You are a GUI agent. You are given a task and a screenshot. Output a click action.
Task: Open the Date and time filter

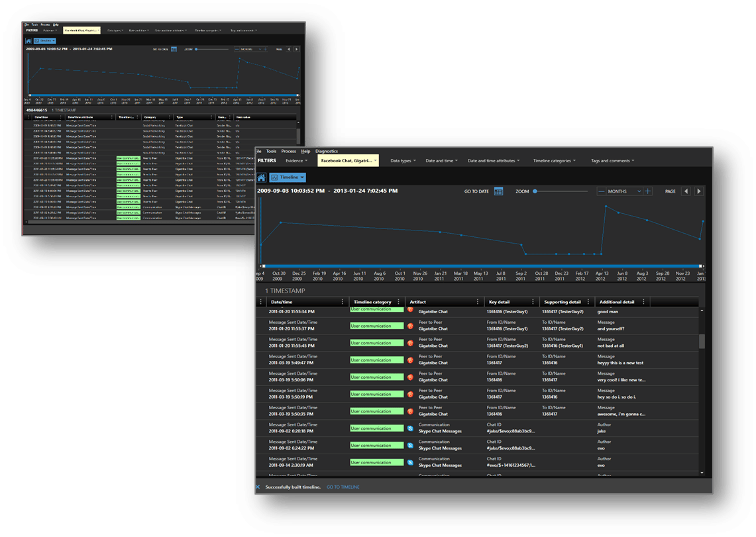[441, 161]
